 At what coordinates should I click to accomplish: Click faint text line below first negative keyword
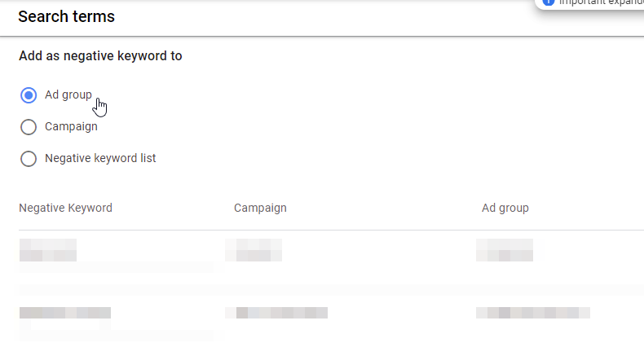pyautogui.click(x=117, y=267)
